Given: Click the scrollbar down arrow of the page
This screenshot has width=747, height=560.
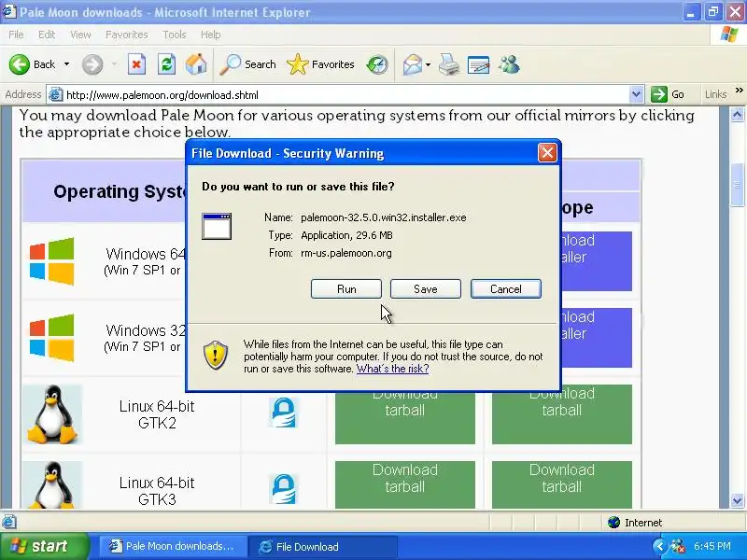Looking at the screenshot, I should click(x=737, y=500).
